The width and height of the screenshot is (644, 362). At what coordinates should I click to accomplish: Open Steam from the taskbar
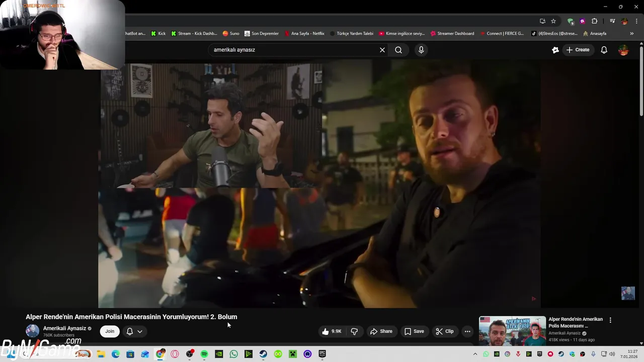coord(263,354)
